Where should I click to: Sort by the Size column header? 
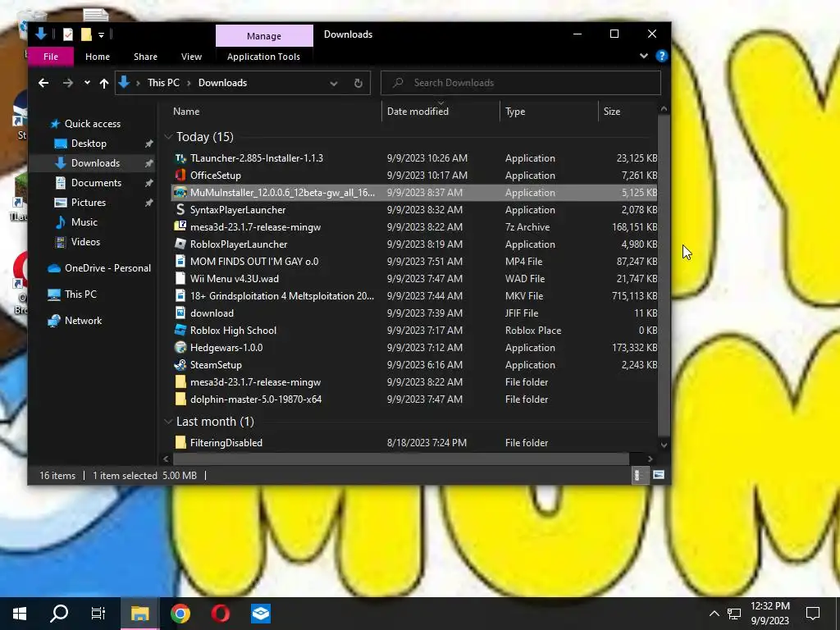(x=628, y=112)
